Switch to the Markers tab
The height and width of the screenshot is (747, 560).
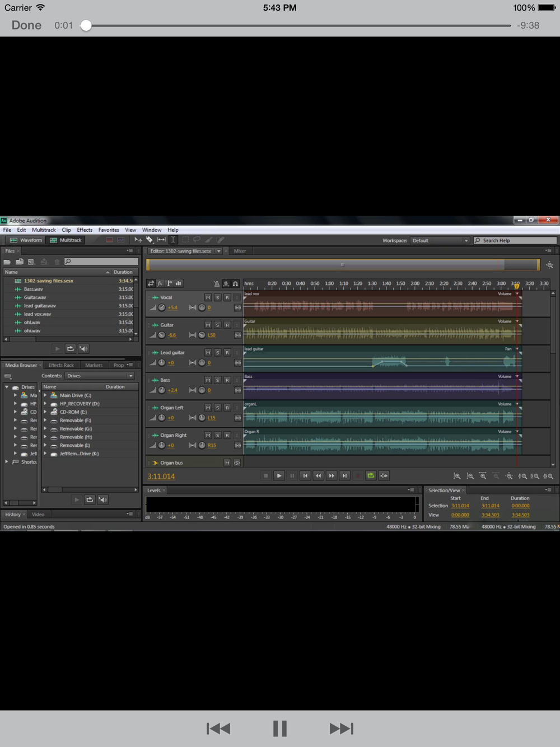pos(94,365)
